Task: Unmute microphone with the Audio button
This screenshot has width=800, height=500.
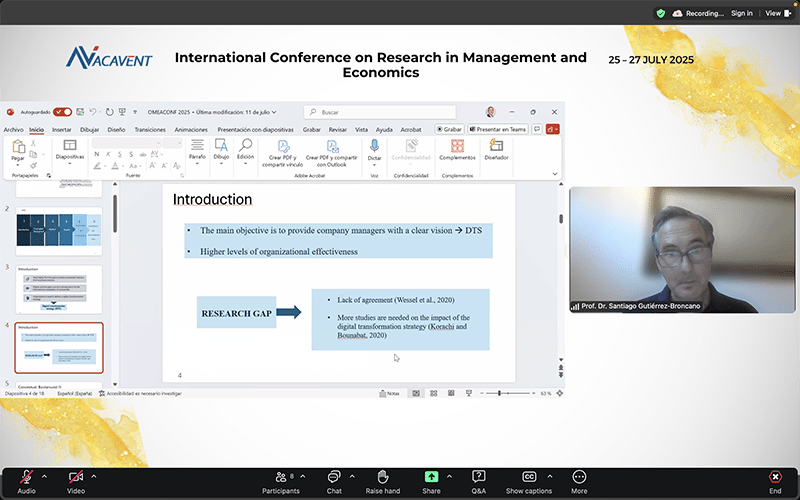Action: (x=26, y=478)
